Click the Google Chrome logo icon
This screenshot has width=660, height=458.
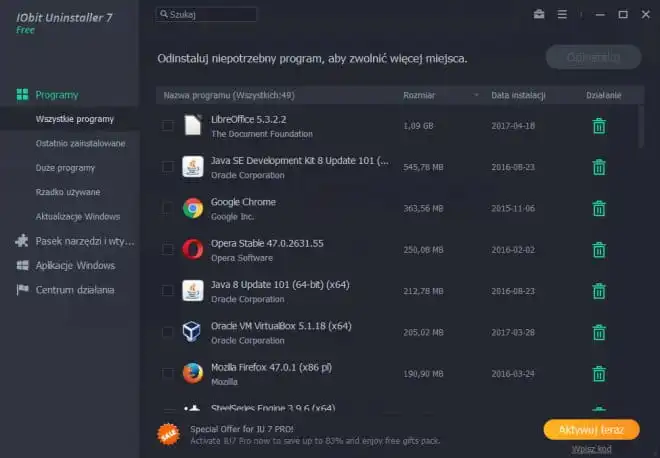coord(193,208)
